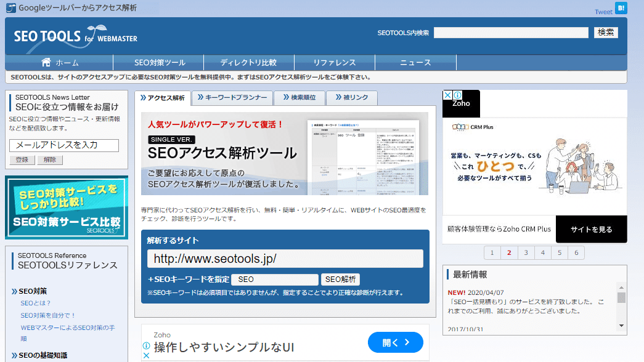Click the home icon in navigation bar
The image size is (644, 362).
pyautogui.click(x=46, y=62)
